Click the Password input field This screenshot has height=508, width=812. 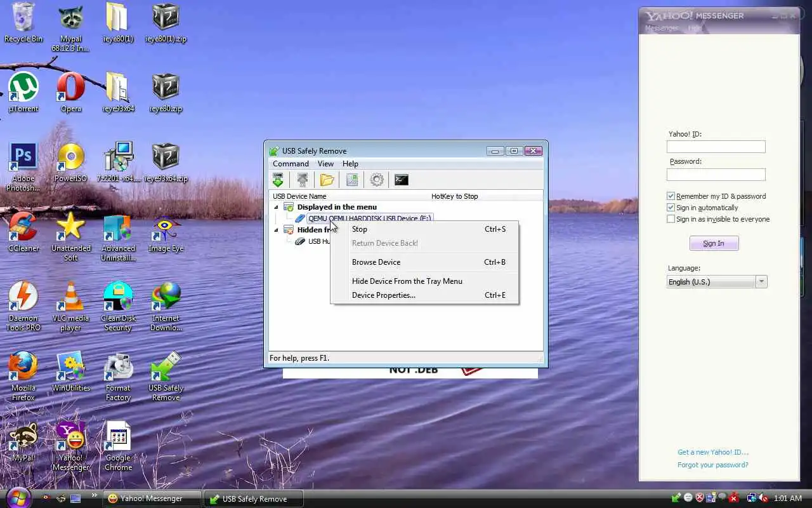pos(716,174)
